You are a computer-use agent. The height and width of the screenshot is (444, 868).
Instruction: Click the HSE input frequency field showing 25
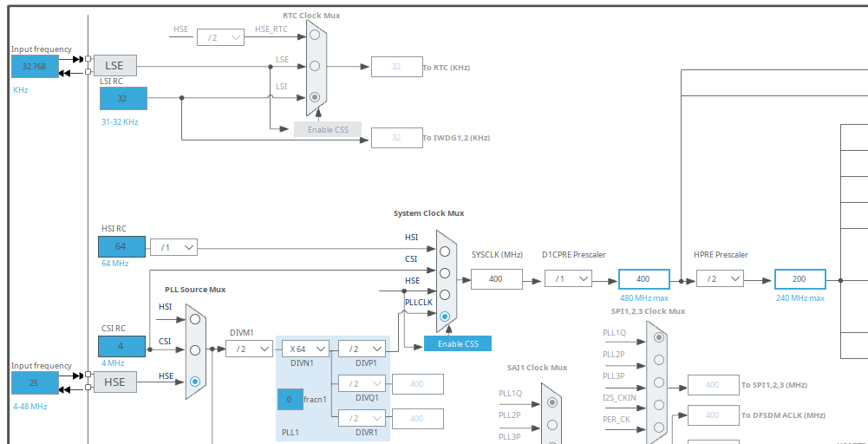[35, 382]
